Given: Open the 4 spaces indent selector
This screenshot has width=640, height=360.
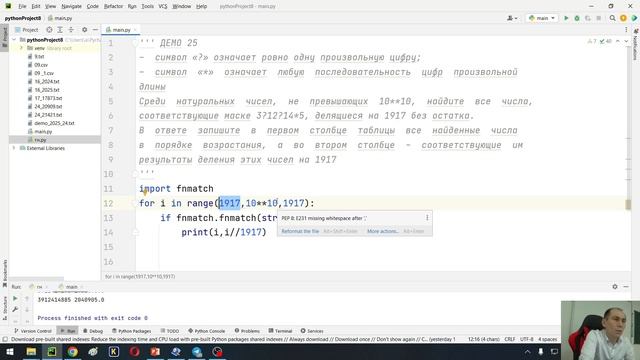Looking at the screenshot, I should point(547,339).
